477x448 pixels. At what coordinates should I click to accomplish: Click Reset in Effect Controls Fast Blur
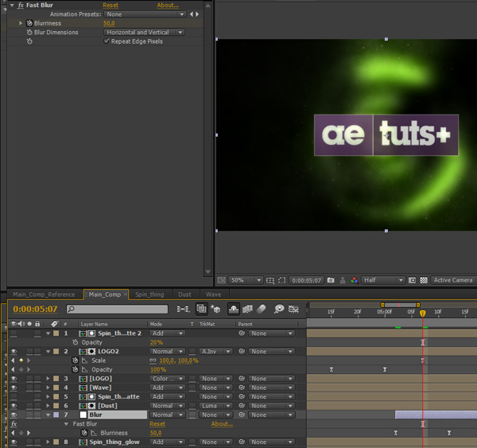click(x=111, y=6)
